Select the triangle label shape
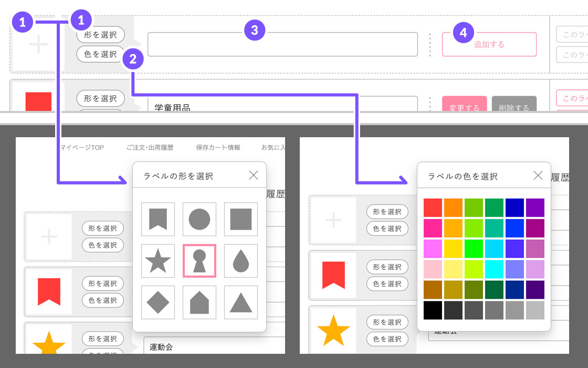The width and height of the screenshot is (588, 368). point(241,303)
